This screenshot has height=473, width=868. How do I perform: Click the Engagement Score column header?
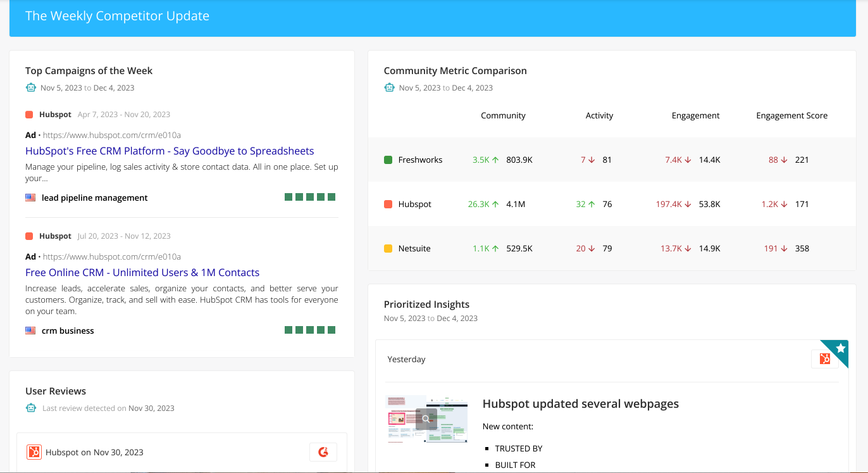pos(791,115)
